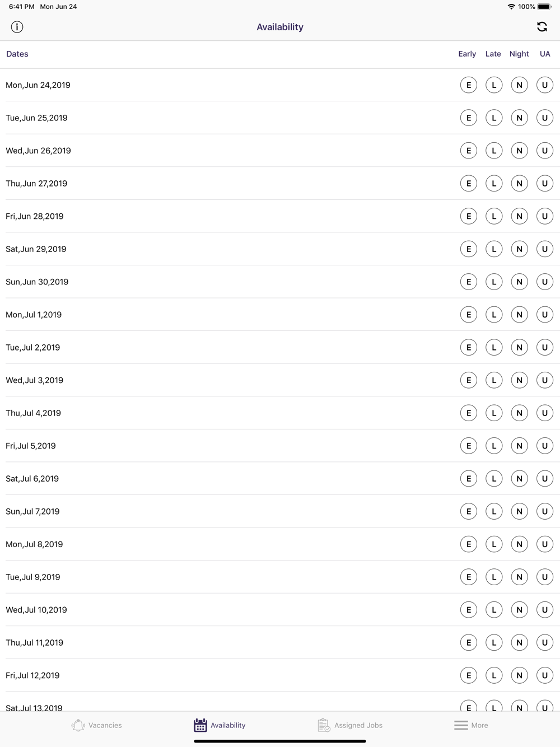Enable Early shift on Fri, Jun 28
This screenshot has width=560, height=747.
469,216
